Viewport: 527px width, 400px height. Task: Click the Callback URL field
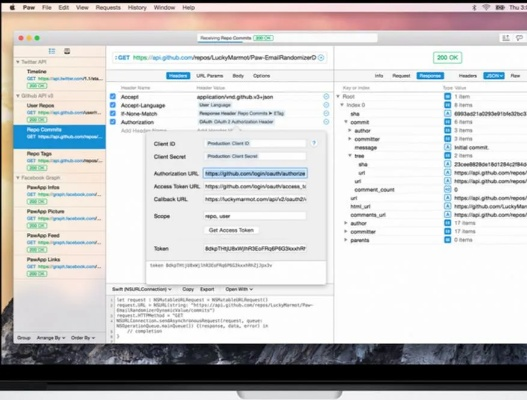pos(255,199)
